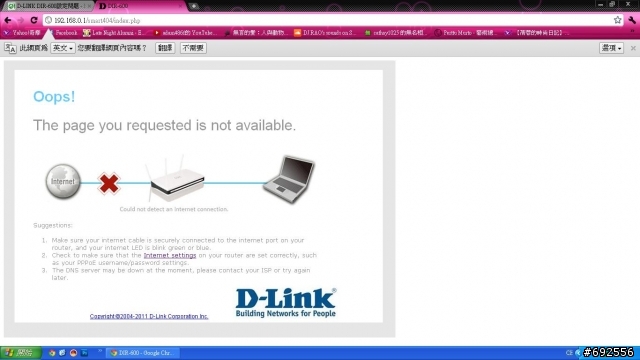Image resolution: width=640 pixels, height=360 pixels.
Task: Click the blue square quick launch icon
Action: 84,353
